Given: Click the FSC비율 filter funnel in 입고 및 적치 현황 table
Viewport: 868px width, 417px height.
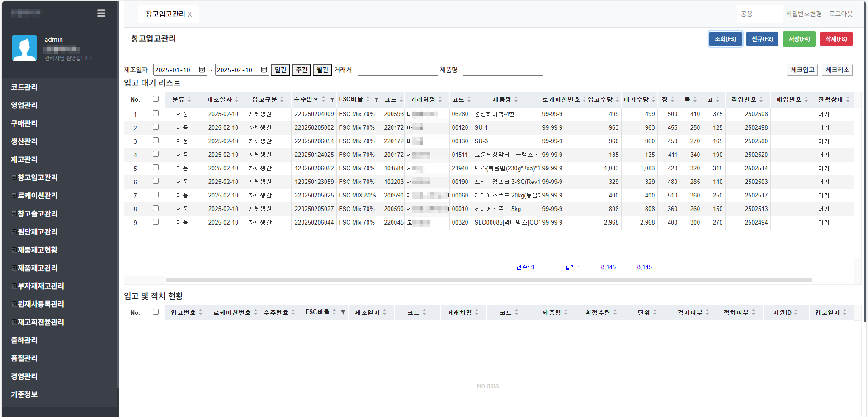Looking at the screenshot, I should click(x=343, y=313).
